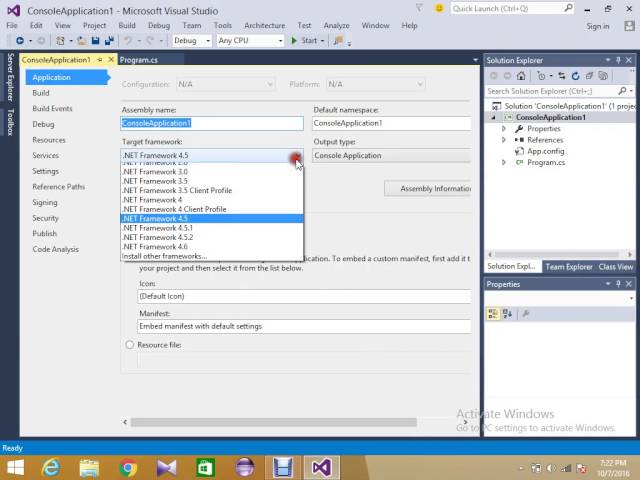This screenshot has width=640, height=480.
Task: Open the Any CPU platform dropdown
Action: [x=250, y=40]
